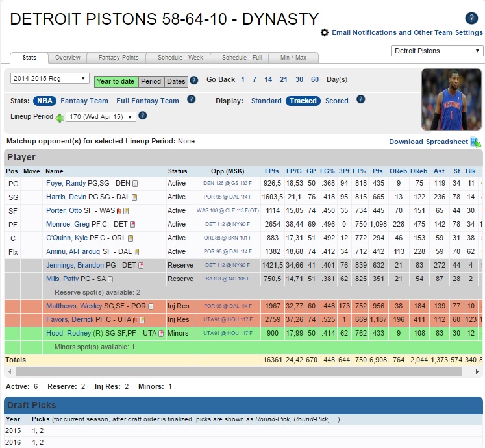
Task: Sort by OReb column header
Action: (398, 171)
